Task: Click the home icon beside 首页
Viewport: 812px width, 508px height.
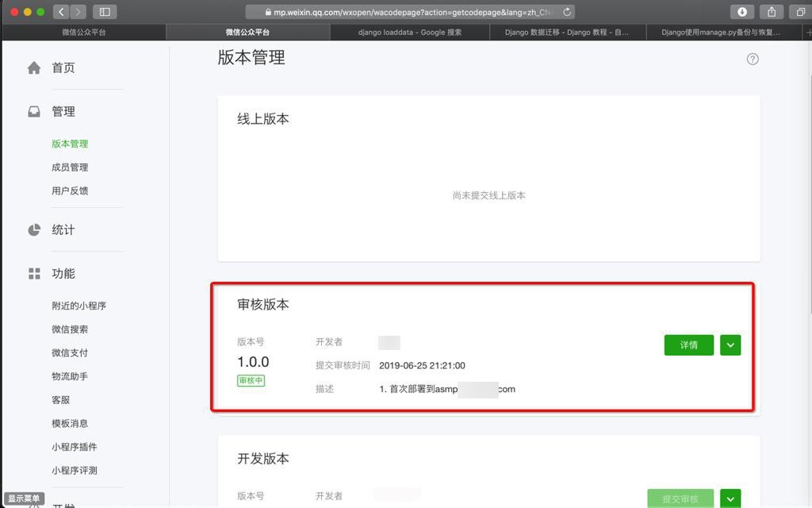Action: 34,68
